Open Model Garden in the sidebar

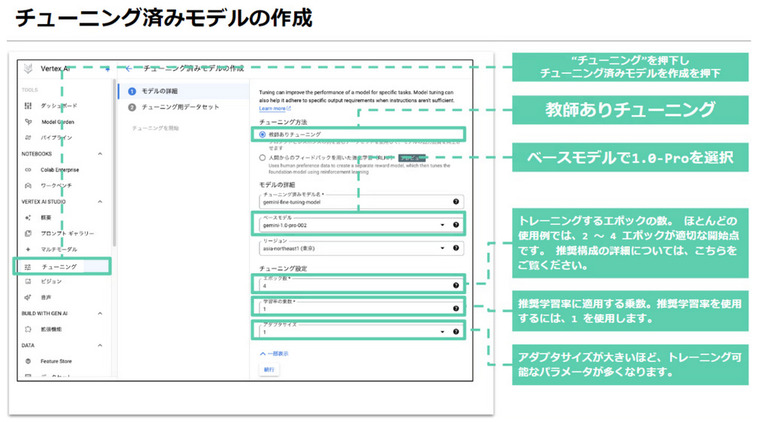[58, 122]
